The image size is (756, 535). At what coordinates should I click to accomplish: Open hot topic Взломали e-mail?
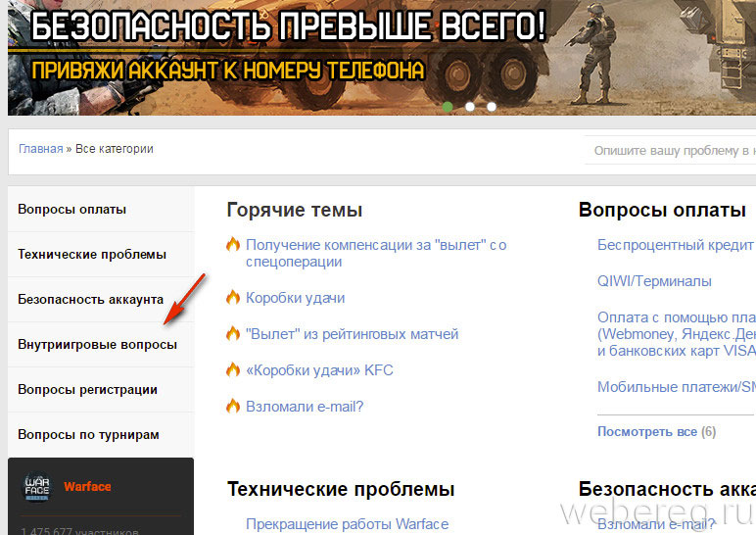tap(305, 407)
